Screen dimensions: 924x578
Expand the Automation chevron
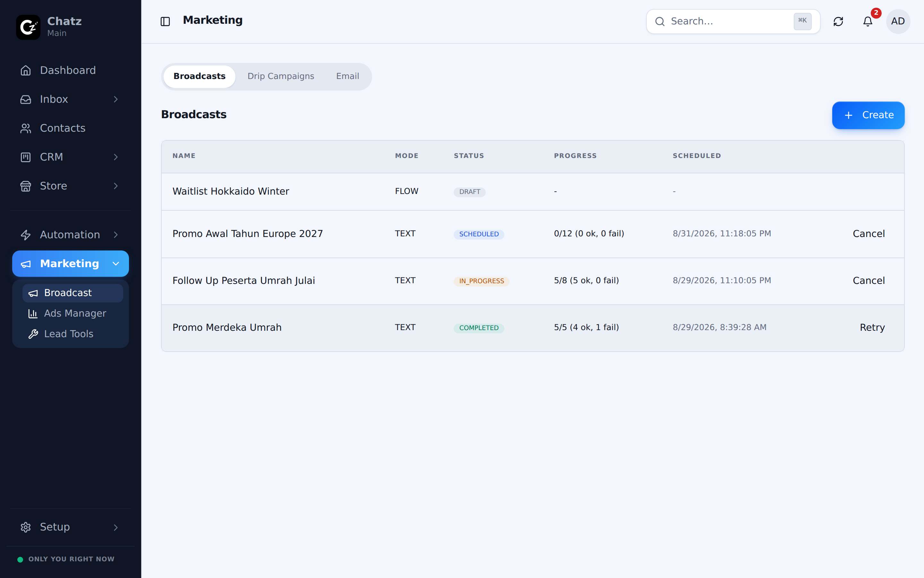click(116, 235)
